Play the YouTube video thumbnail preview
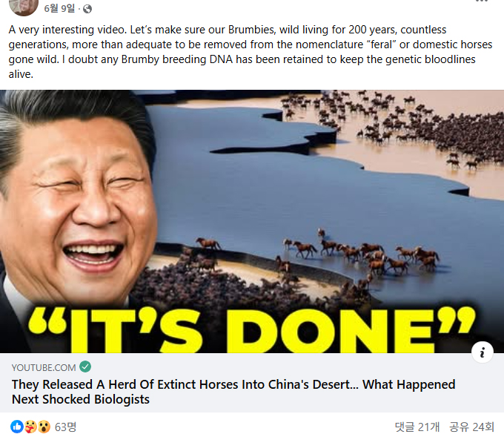Viewport: 504px width, 437px height. pos(252,221)
